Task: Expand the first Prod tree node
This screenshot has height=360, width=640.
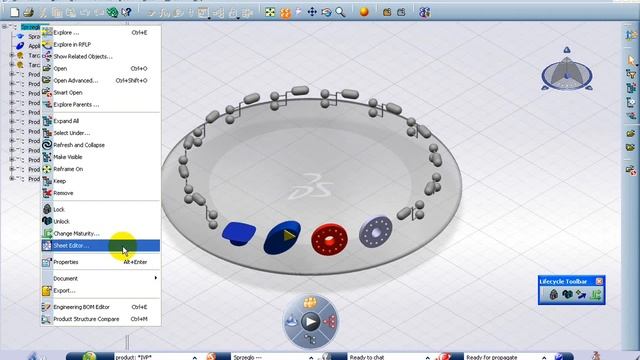Action: point(12,74)
